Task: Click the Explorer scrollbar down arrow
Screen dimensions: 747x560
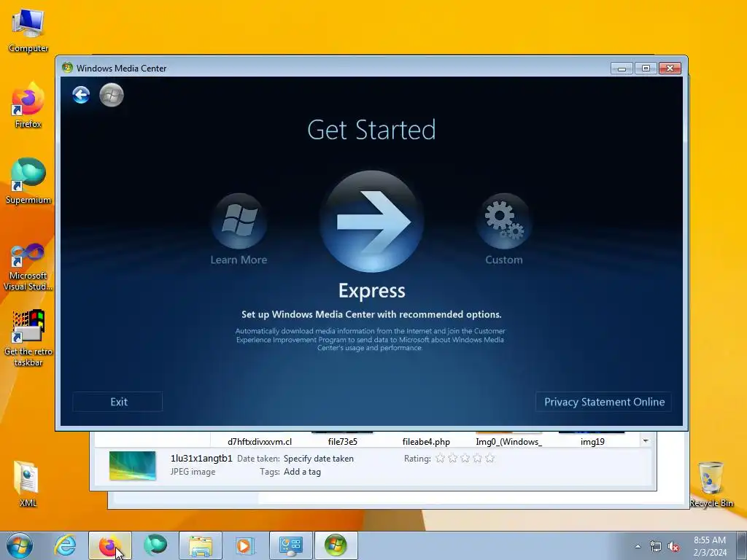Action: click(x=646, y=440)
